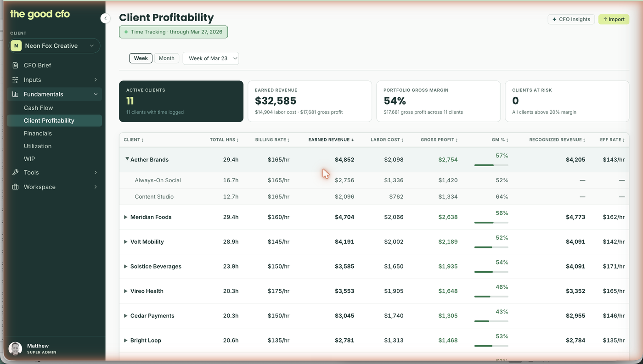This screenshot has height=364, width=643.
Task: Click the $171/hr effective rate
Action: pos(614,267)
